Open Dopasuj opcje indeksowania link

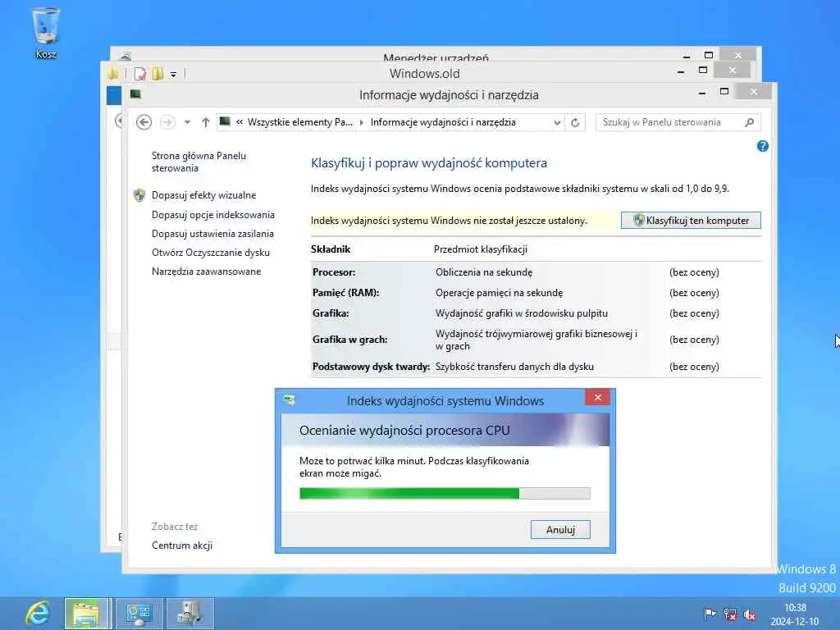(212, 214)
